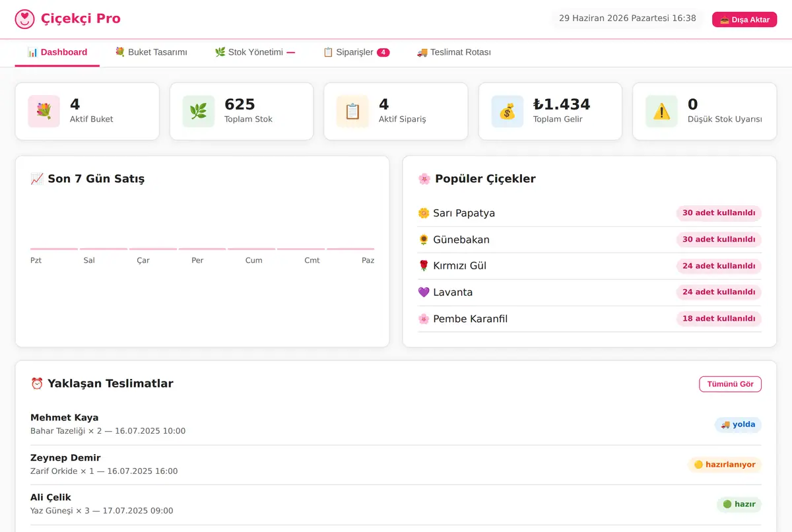Click the Pzt bar in the sales chart

click(x=54, y=249)
